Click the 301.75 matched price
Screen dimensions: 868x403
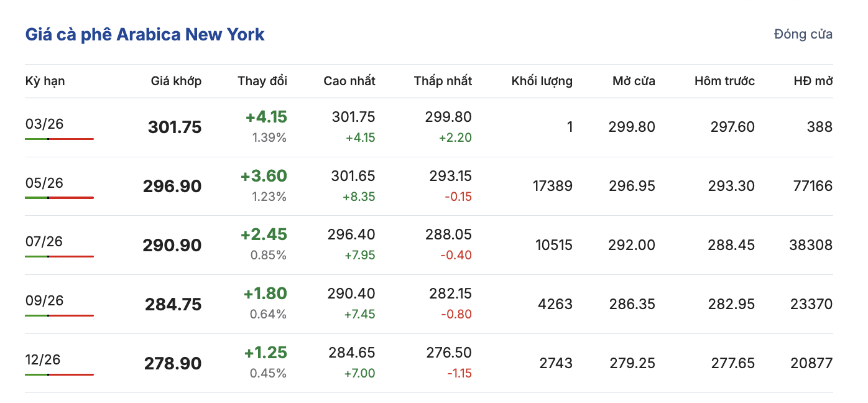point(175,127)
